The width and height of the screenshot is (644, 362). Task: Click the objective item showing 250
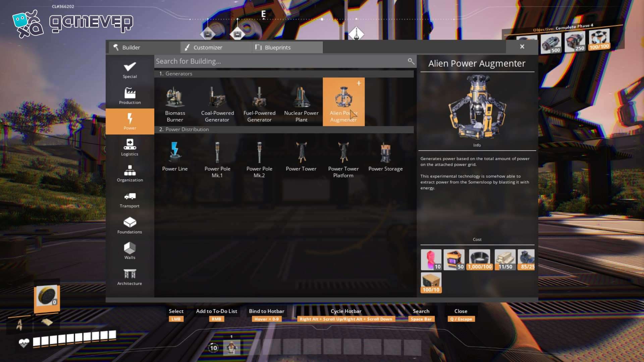coord(575,41)
